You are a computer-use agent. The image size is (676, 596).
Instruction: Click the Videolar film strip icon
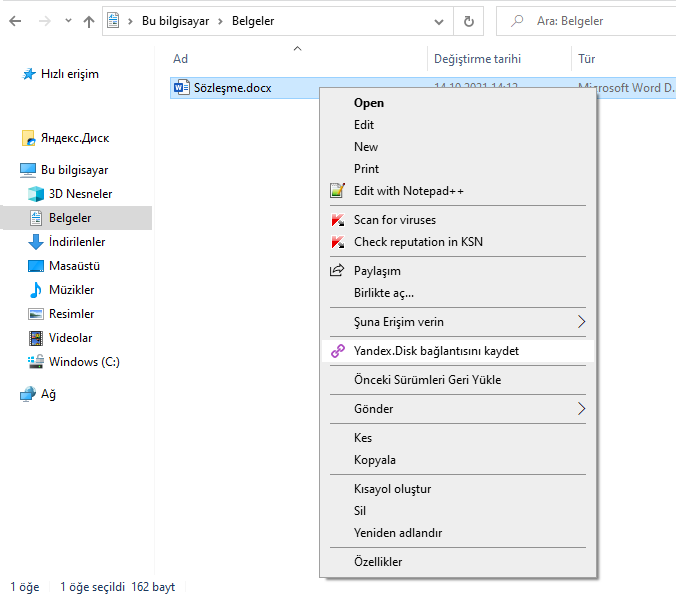click(36, 338)
